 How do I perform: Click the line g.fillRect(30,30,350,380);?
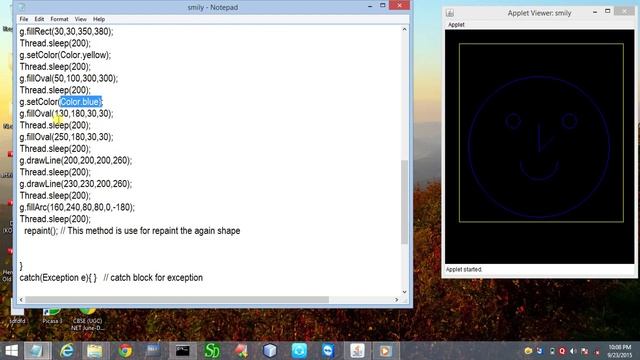(x=67, y=31)
